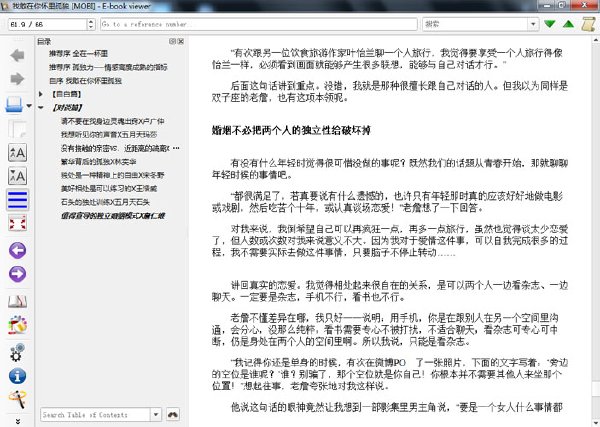This screenshot has height=427, width=600.
Task: Go to next page with purple right arrow
Action: click(17, 274)
